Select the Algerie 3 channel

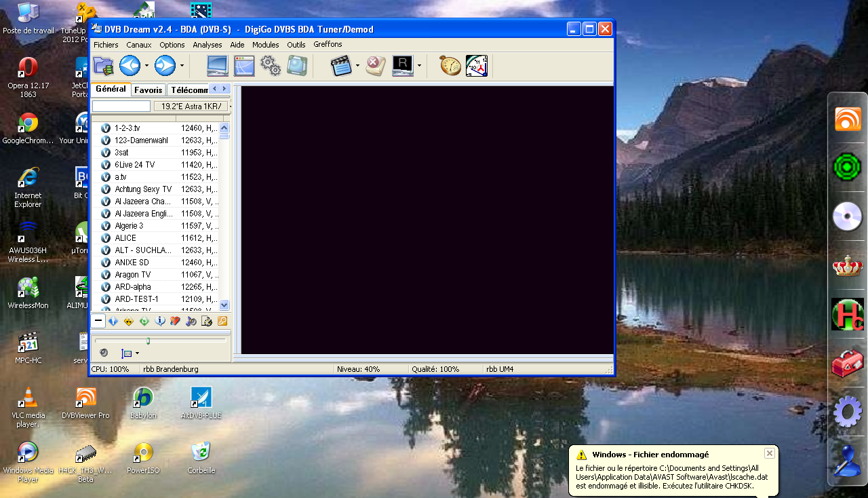tap(129, 226)
